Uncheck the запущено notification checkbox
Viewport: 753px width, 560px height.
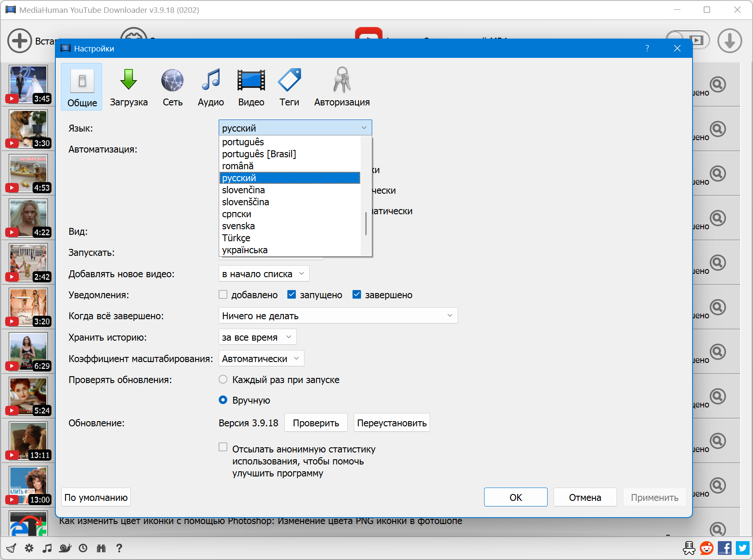[x=292, y=295]
